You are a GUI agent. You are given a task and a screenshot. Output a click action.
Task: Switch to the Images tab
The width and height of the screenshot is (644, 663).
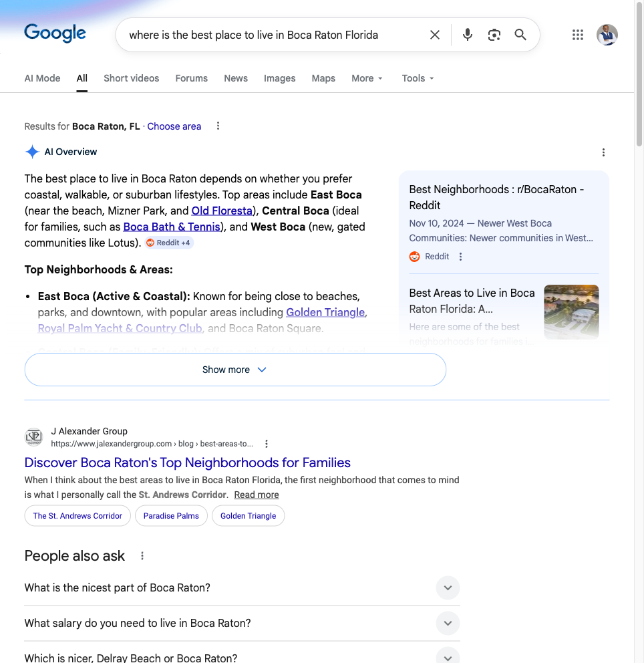pos(279,78)
